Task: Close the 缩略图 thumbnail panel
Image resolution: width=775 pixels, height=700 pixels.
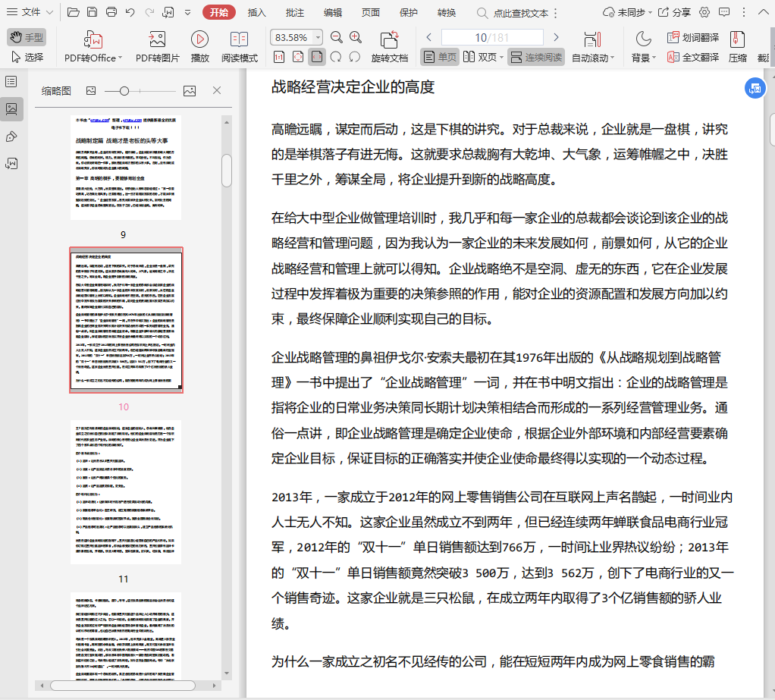Action: pos(216,90)
